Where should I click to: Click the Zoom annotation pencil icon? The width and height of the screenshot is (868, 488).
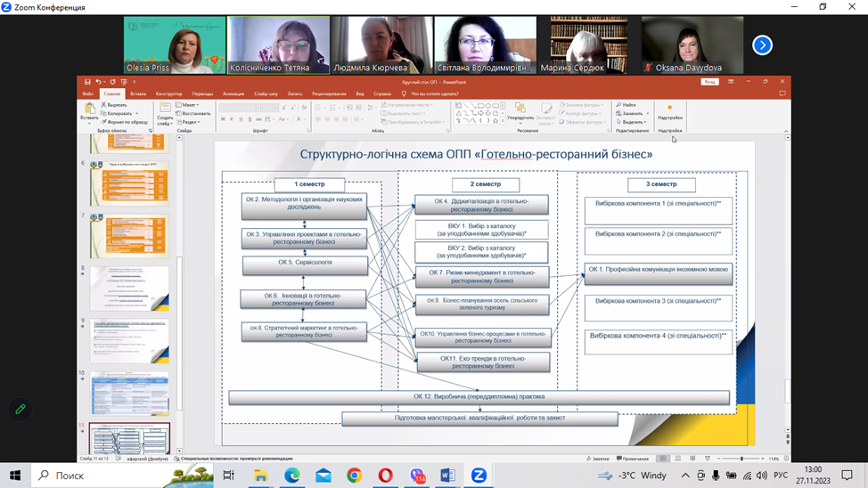20,409
